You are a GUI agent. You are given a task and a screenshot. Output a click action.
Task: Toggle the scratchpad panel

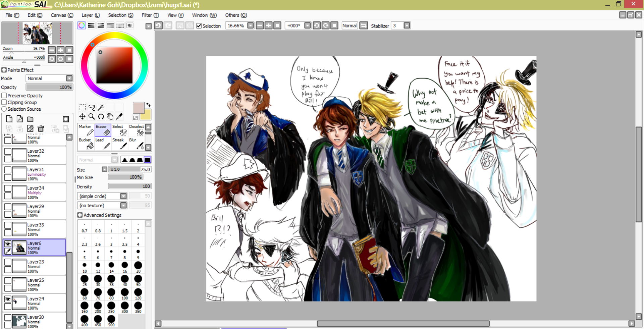tap(130, 25)
